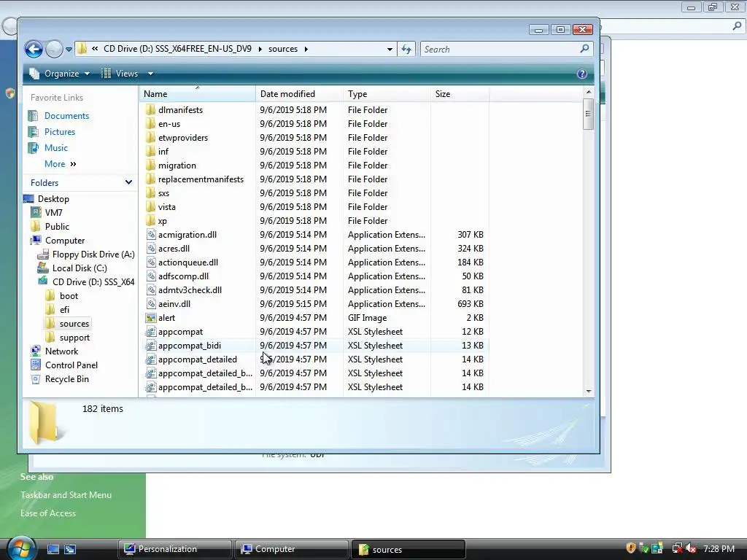Viewport: 747px width, 560px height.
Task: Click the file list scrollbar thumb
Action: tap(588, 114)
